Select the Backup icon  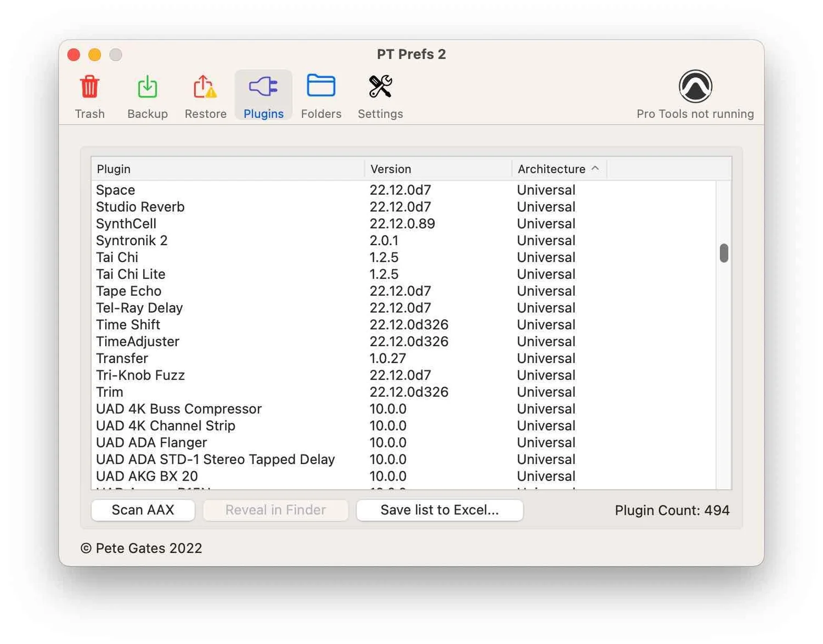point(147,94)
